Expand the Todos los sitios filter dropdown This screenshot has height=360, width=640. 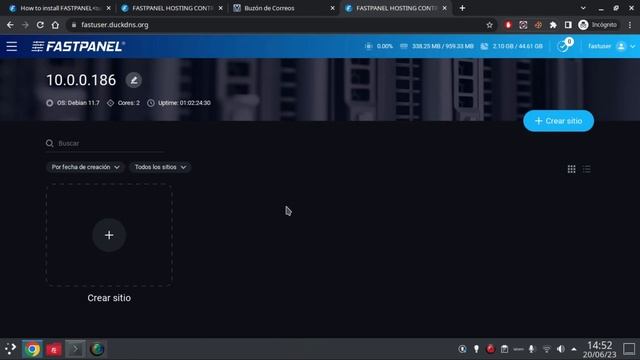pos(160,167)
